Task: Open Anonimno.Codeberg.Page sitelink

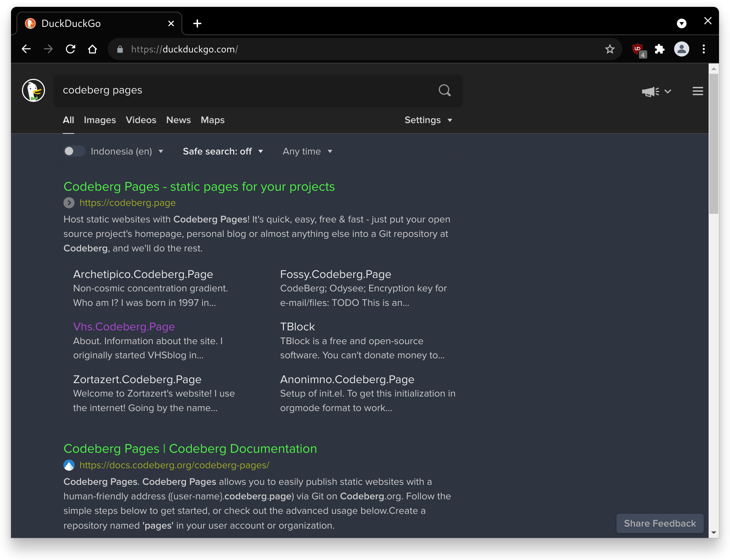Action: point(347,379)
